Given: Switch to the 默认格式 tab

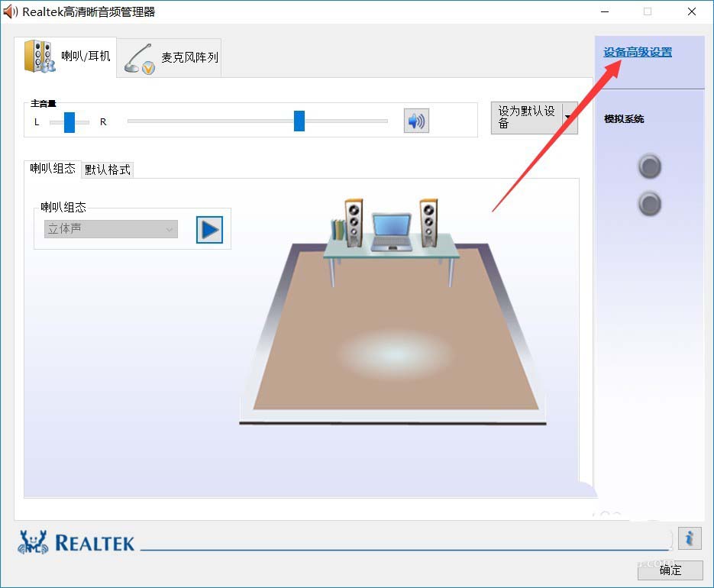Looking at the screenshot, I should (x=107, y=170).
